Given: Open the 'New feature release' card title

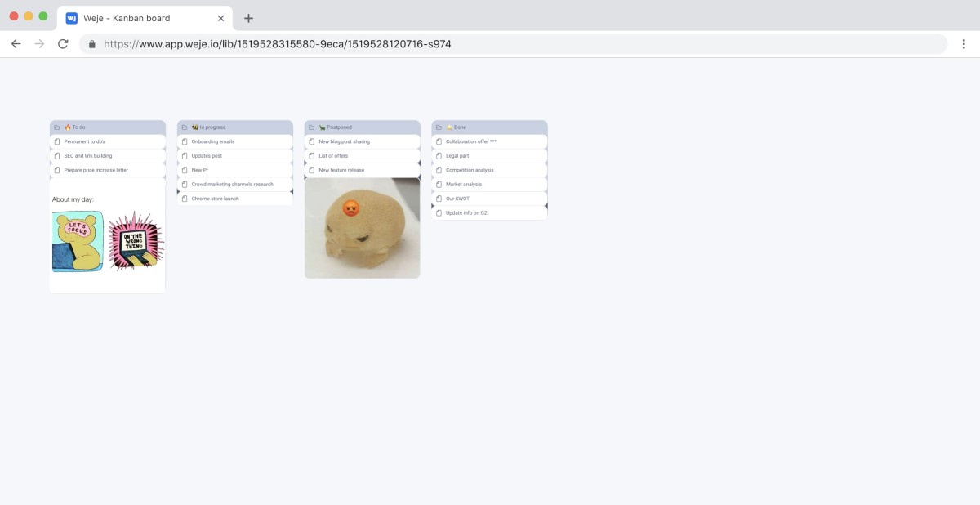Looking at the screenshot, I should point(342,170).
